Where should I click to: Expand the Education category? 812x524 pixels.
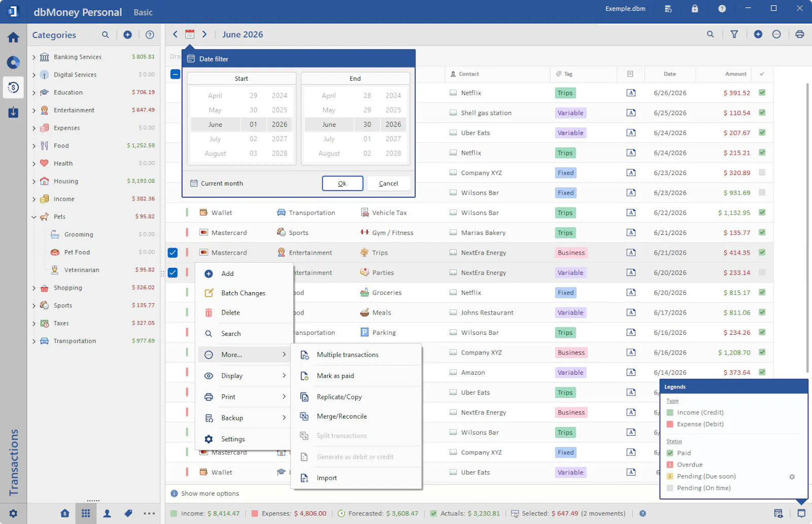(34, 93)
